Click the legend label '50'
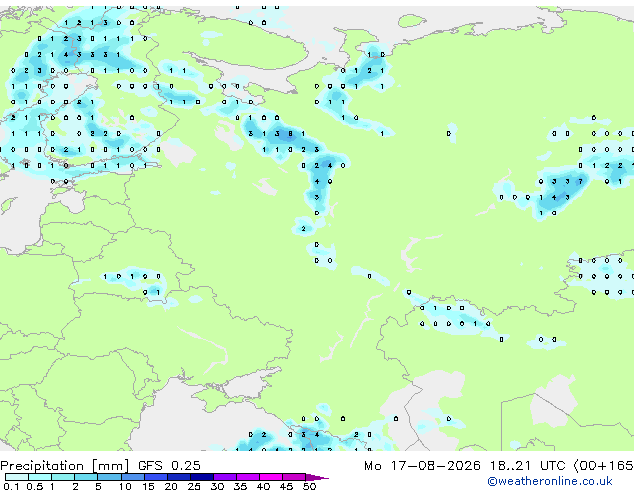 pos(309,486)
